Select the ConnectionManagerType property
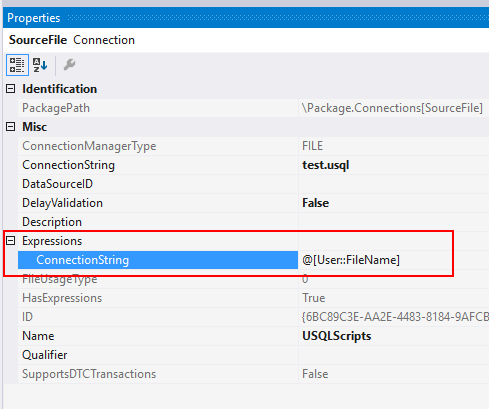This screenshot has width=489, height=409. (x=89, y=146)
